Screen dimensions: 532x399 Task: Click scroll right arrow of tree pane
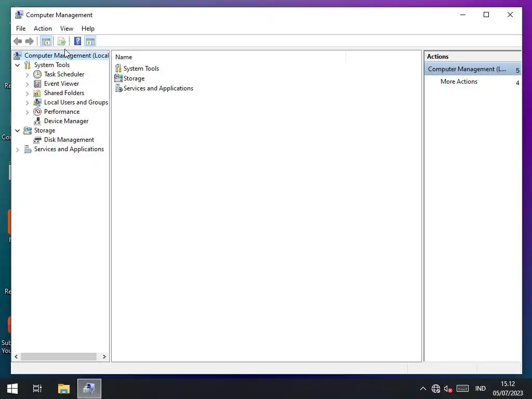coord(104,356)
